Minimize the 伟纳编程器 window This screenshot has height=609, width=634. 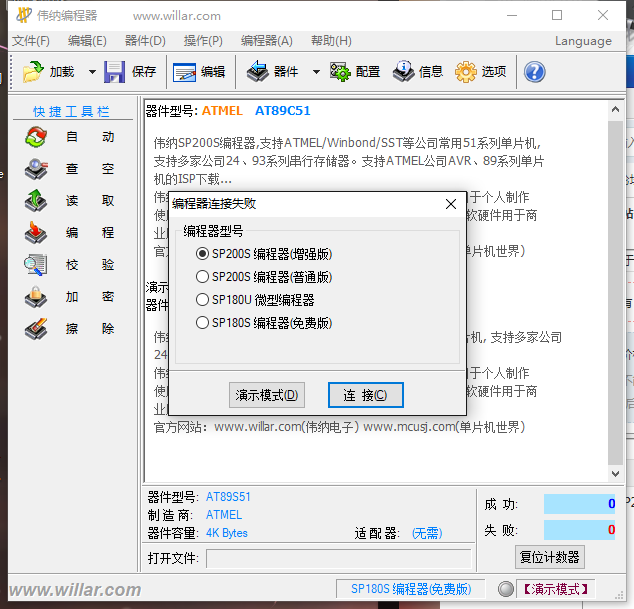(x=512, y=15)
